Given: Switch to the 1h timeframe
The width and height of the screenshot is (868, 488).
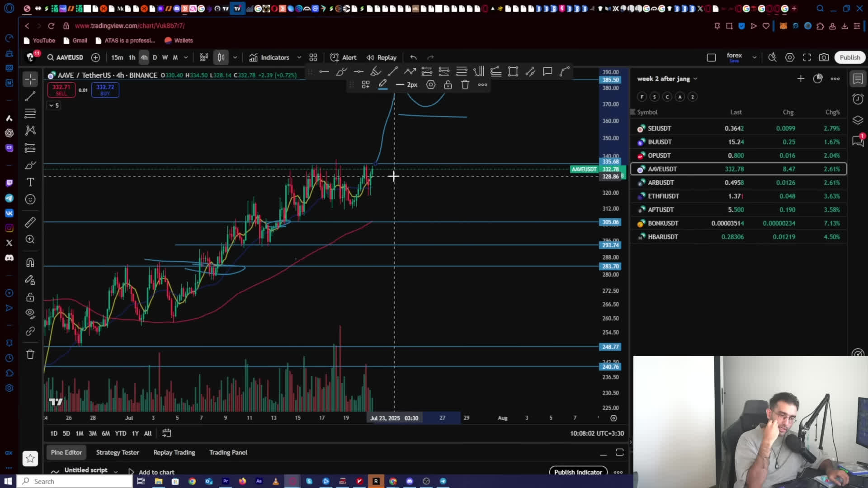Looking at the screenshot, I should click(132, 57).
